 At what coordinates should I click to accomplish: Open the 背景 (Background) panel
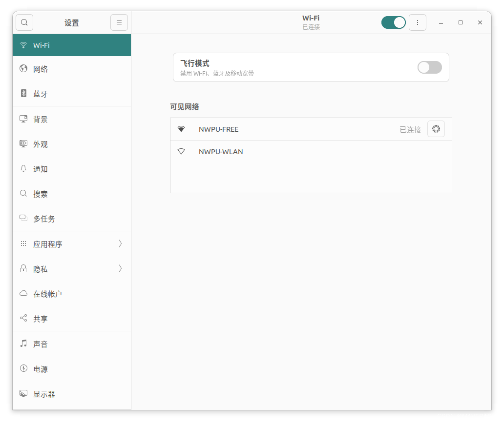coord(72,119)
